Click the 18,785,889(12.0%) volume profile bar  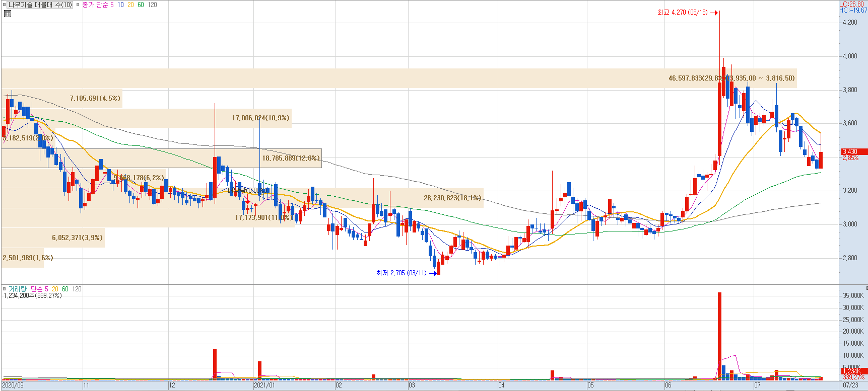point(161,158)
